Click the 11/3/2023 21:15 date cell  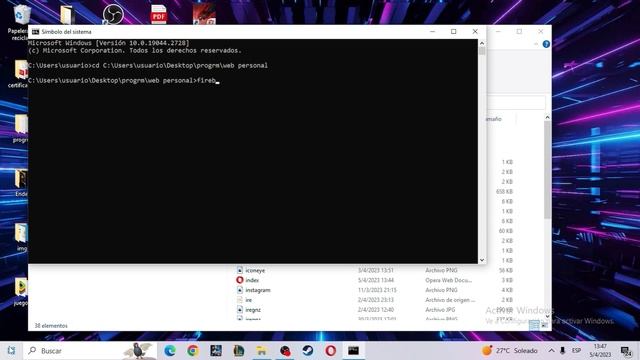coord(377,290)
